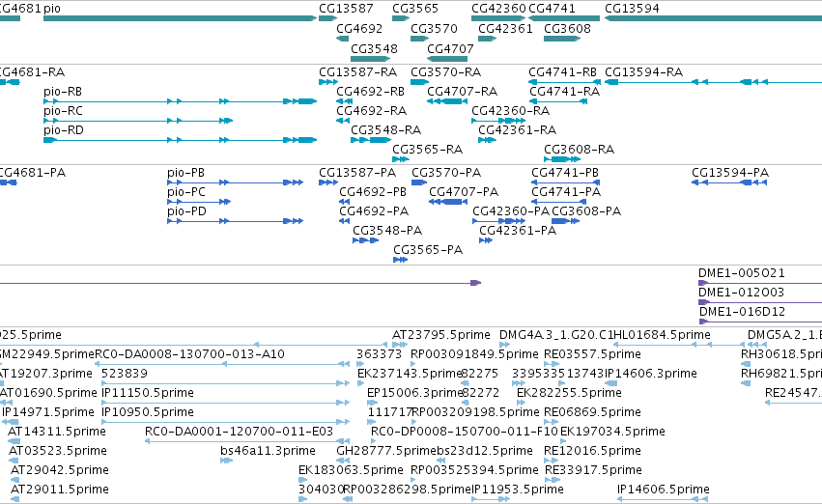Select the CG13594 gene feature
Screen dimensions: 822x504
point(713,18)
